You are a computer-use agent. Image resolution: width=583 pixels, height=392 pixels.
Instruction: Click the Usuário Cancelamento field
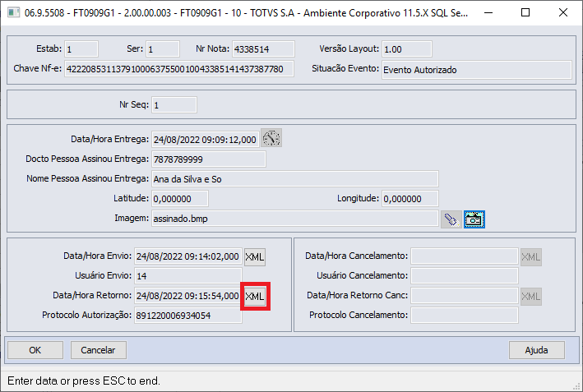click(465, 275)
